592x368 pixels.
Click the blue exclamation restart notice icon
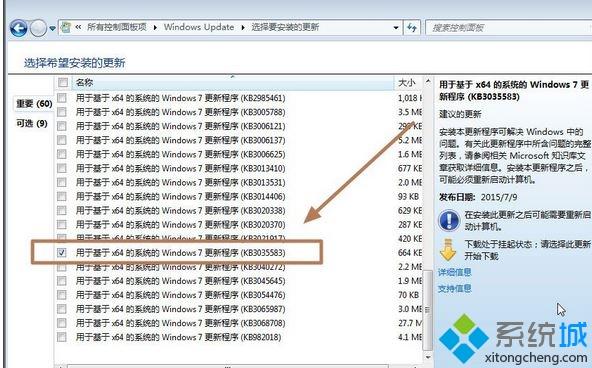pos(449,220)
